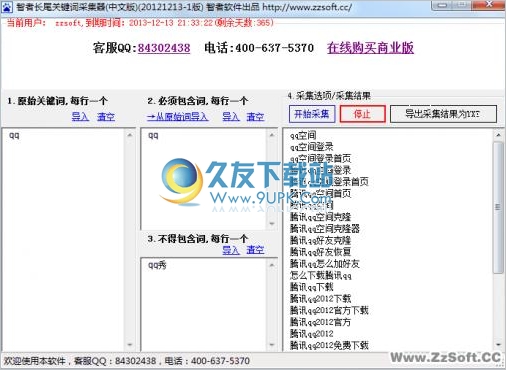The height and width of the screenshot is (370, 506).
Task: Select result row 腾讯qq2012下载
Action: pos(320,299)
